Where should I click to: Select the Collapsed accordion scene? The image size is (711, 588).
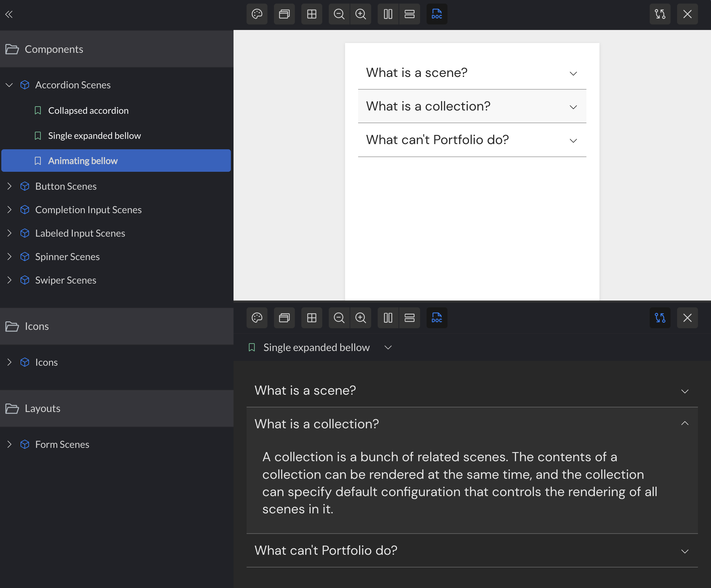[x=88, y=110]
